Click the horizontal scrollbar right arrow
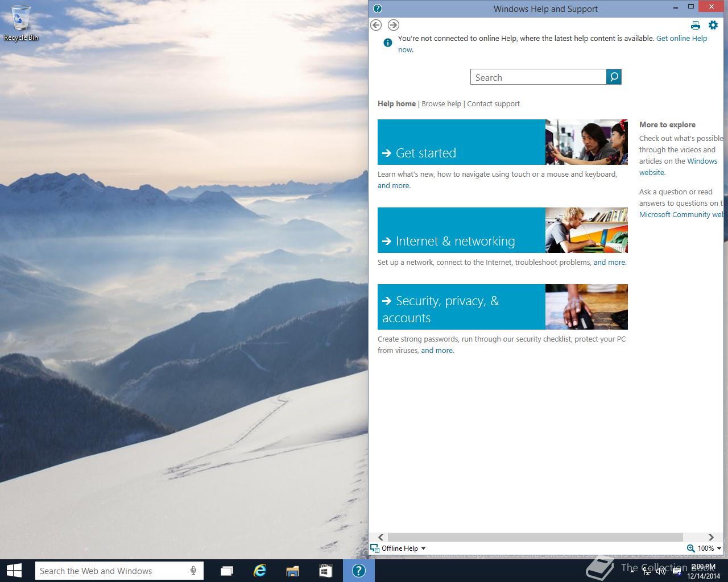This screenshot has width=728, height=582. pyautogui.click(x=711, y=537)
